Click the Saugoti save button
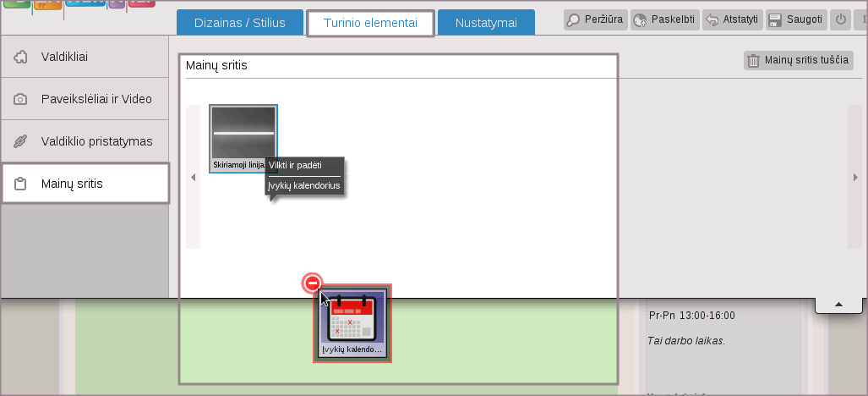This screenshot has width=868, height=396. pyautogui.click(x=795, y=20)
